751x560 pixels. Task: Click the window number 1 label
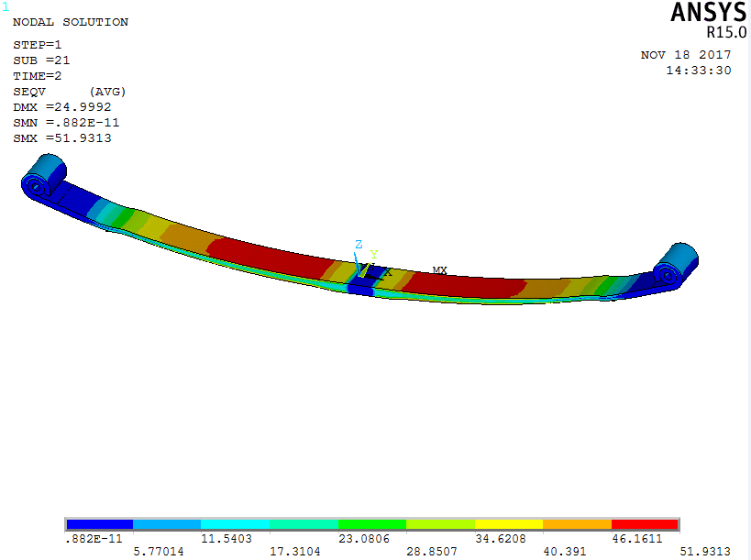6,6
